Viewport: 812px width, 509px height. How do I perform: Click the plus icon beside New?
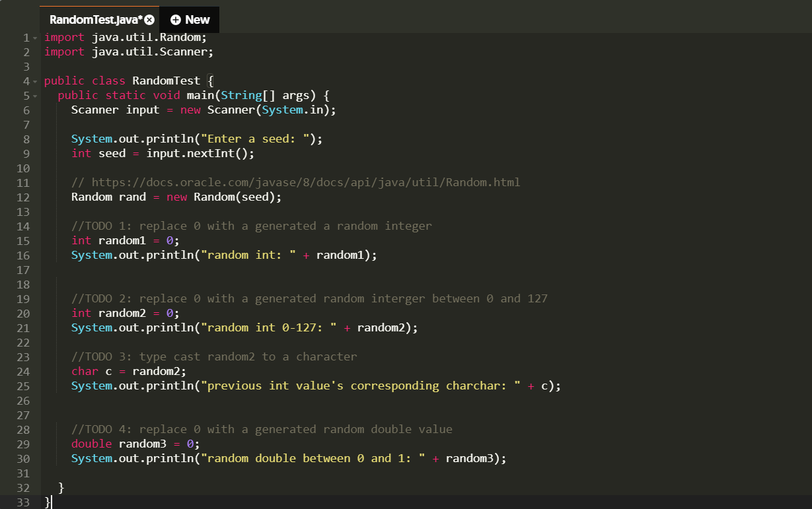click(x=175, y=20)
